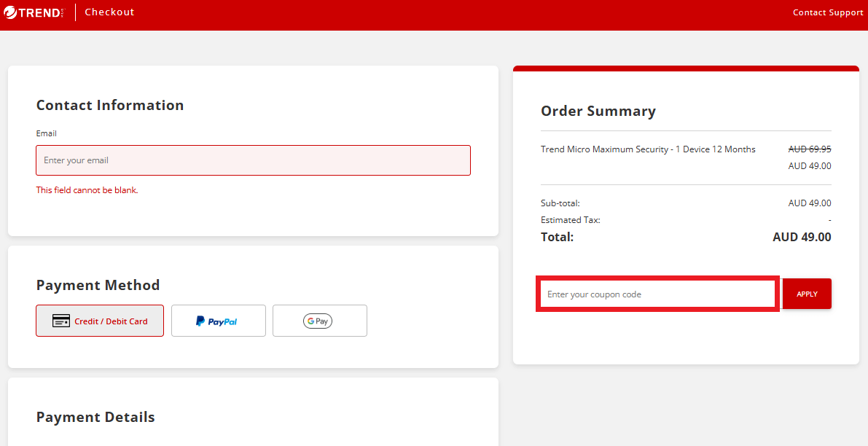The width and height of the screenshot is (868, 446).
Task: Click the Payment Details heading
Action: coord(95,417)
